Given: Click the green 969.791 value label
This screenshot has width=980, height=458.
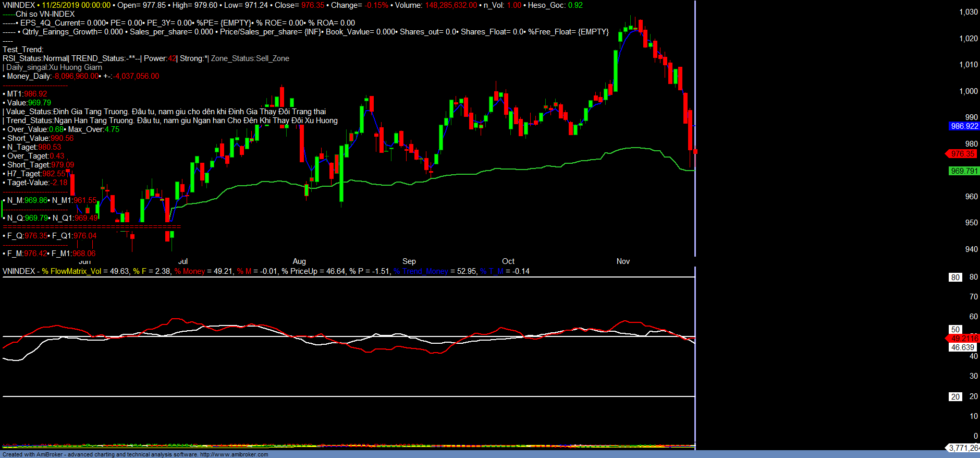Looking at the screenshot, I should click(964, 171).
